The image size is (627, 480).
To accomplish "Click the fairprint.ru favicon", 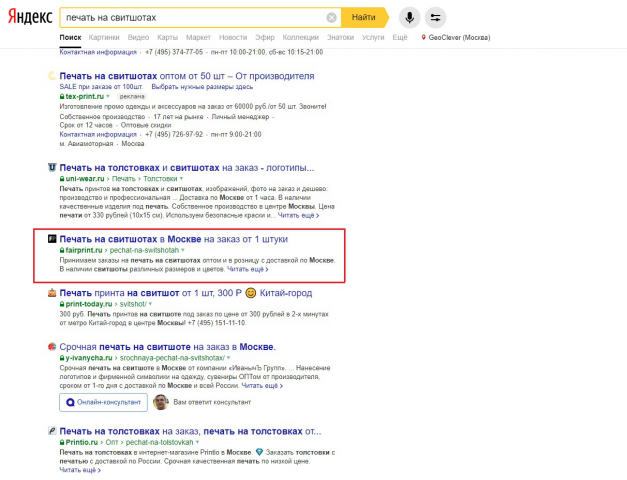I will [x=52, y=239].
